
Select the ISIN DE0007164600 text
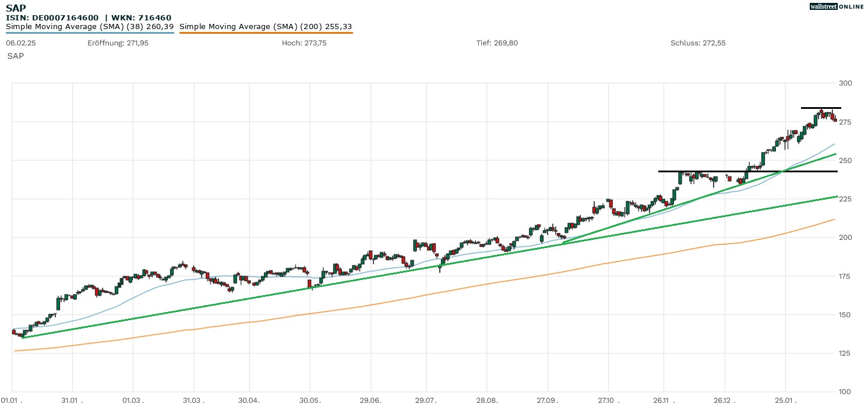pos(52,17)
